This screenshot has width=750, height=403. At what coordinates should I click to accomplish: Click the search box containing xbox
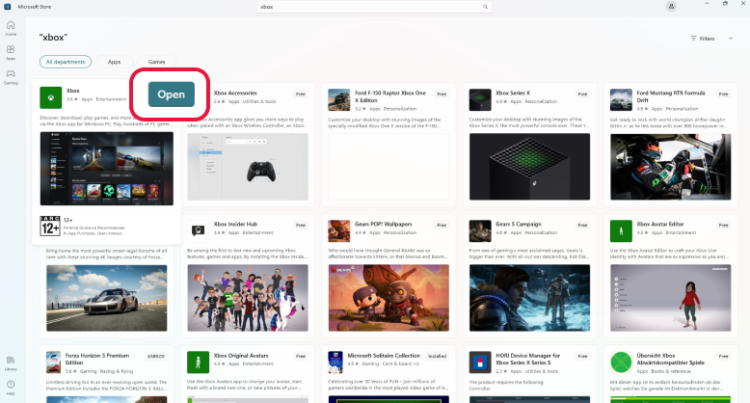(374, 7)
